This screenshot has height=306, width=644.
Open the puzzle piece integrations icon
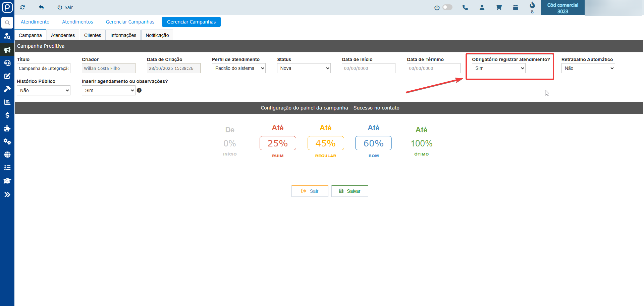pyautogui.click(x=7, y=128)
